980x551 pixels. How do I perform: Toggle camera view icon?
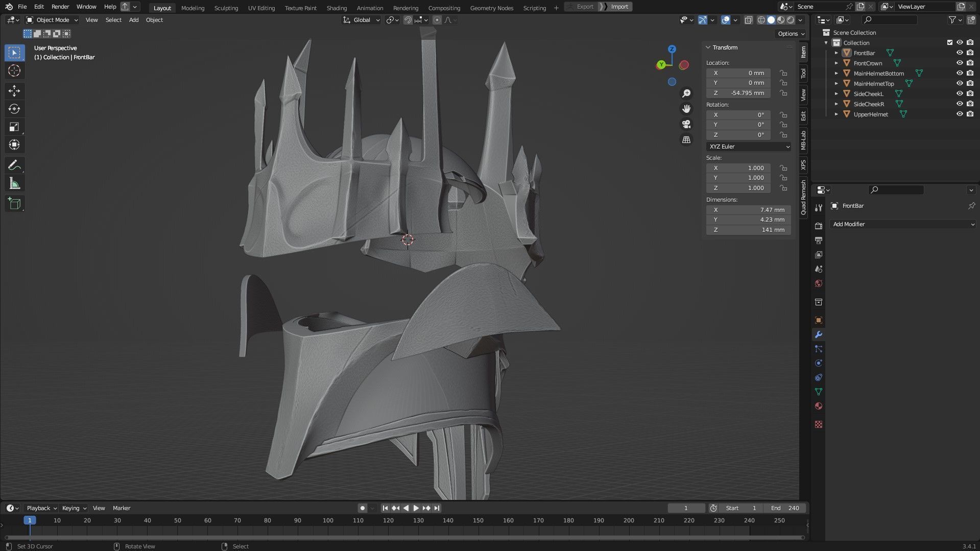coord(686,124)
